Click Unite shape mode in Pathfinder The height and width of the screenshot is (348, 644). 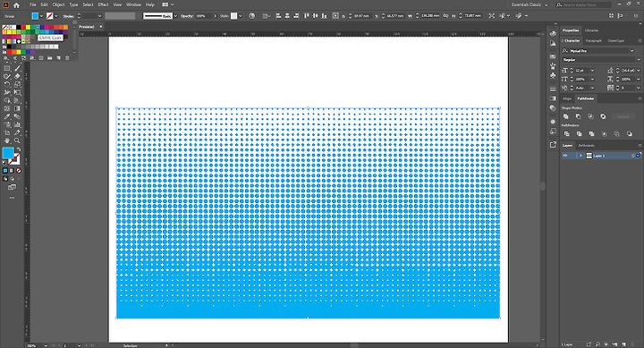(565, 116)
